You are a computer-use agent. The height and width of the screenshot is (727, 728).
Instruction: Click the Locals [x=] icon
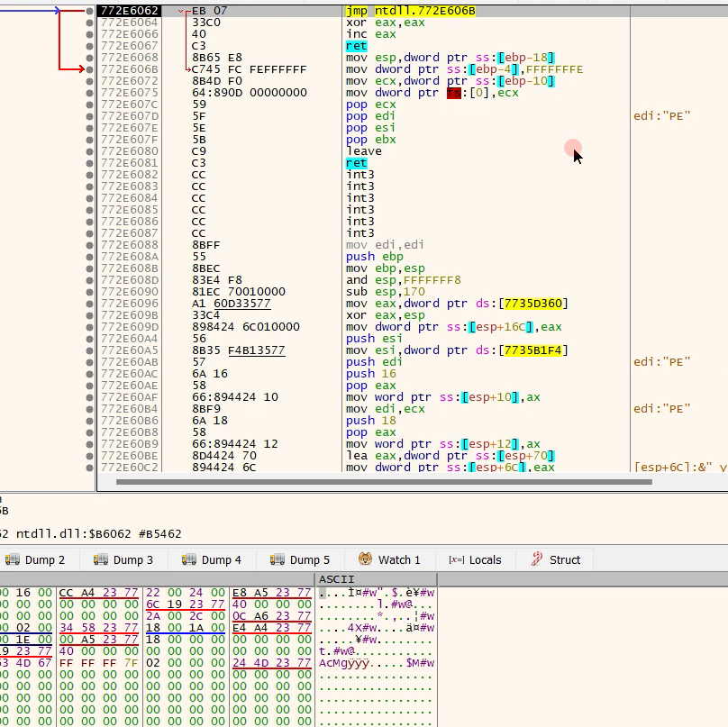(x=456, y=559)
